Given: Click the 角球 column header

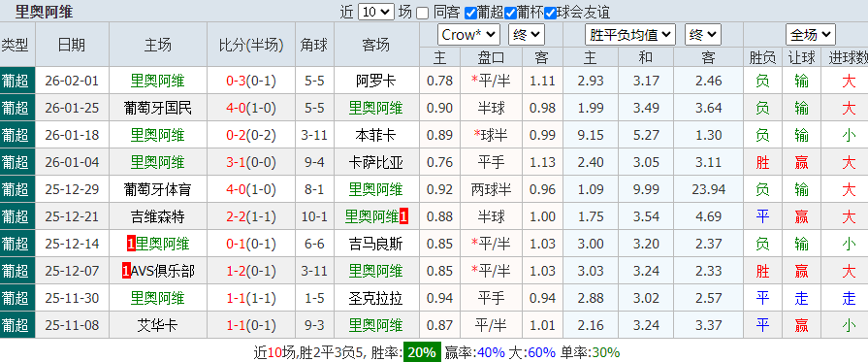Looking at the screenshot, I should click(x=314, y=45).
